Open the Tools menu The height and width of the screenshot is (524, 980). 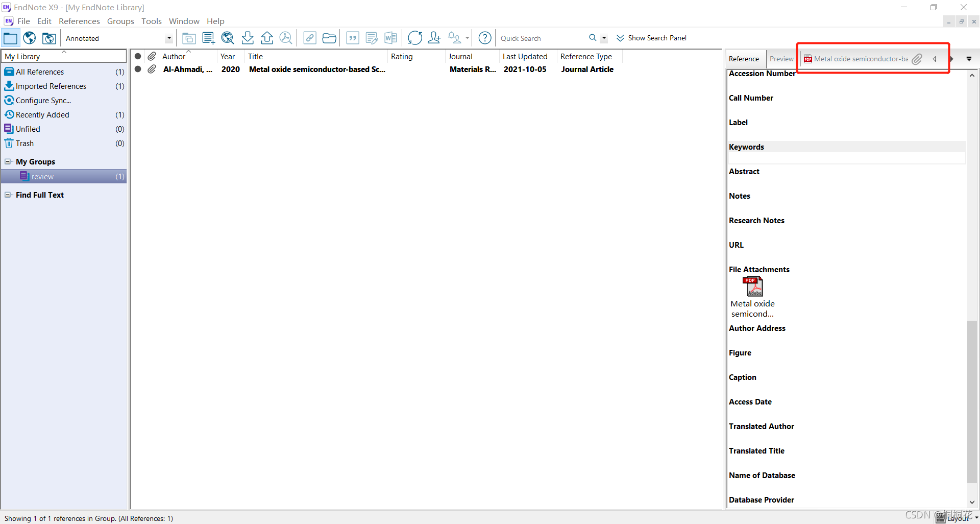click(151, 21)
